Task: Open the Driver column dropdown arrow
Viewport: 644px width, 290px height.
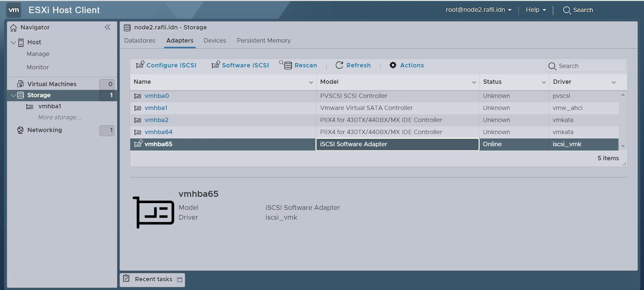Action: coord(614,82)
